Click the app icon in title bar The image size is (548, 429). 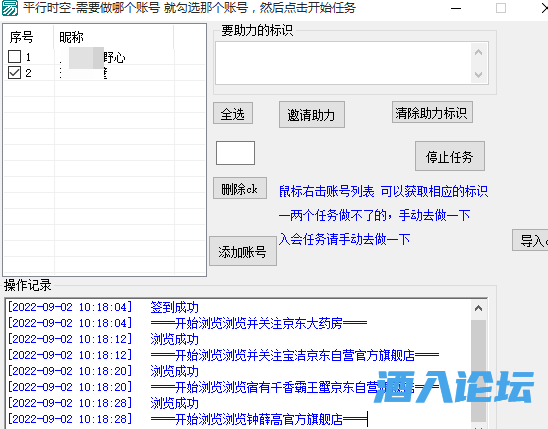[x=10, y=8]
